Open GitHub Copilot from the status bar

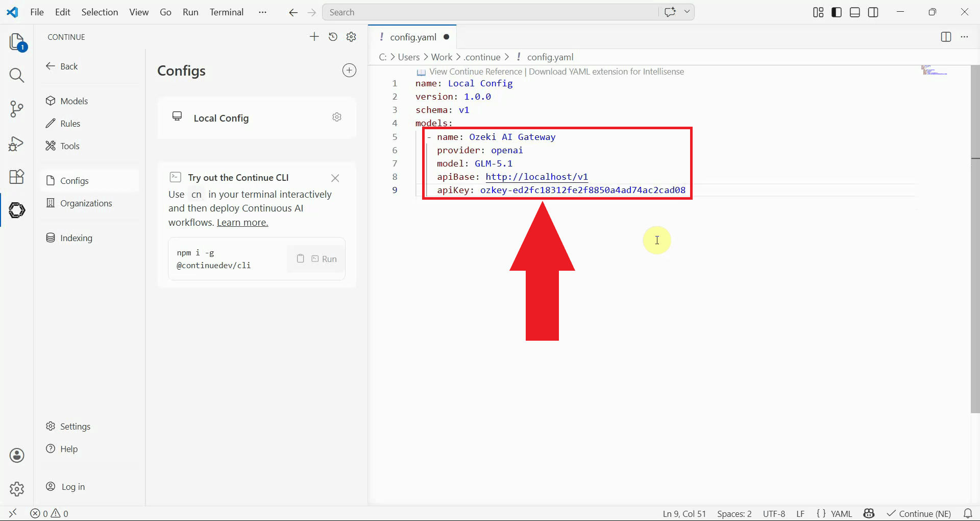(869, 513)
